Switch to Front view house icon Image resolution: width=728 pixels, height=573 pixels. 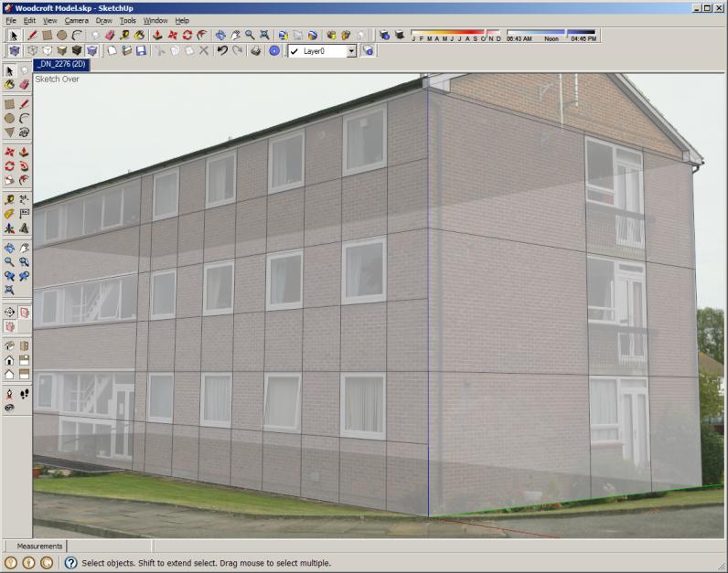(9, 360)
